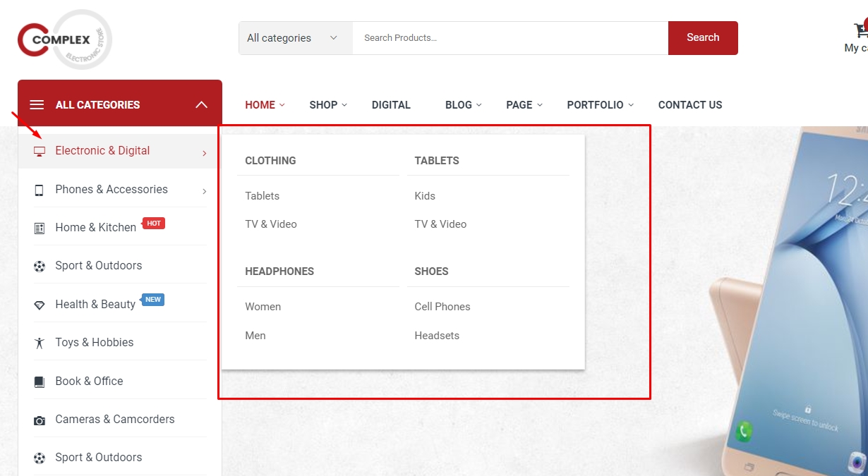Viewport: 868px width, 476px height.
Task: Click the Sport & Outdoors soccer ball icon
Action: [40, 265]
